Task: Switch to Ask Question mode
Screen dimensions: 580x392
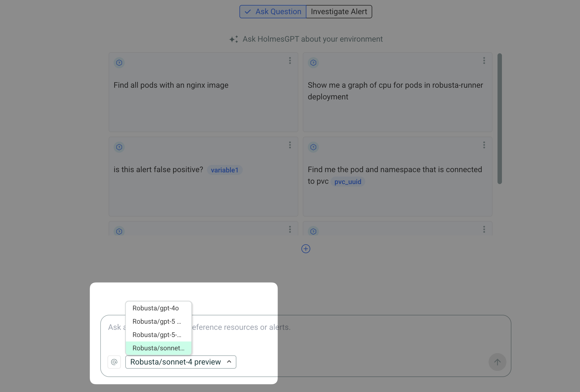Action: (273, 12)
